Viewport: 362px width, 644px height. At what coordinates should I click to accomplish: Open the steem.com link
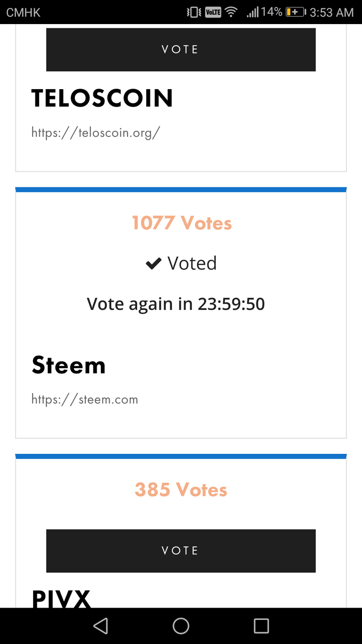(x=85, y=400)
